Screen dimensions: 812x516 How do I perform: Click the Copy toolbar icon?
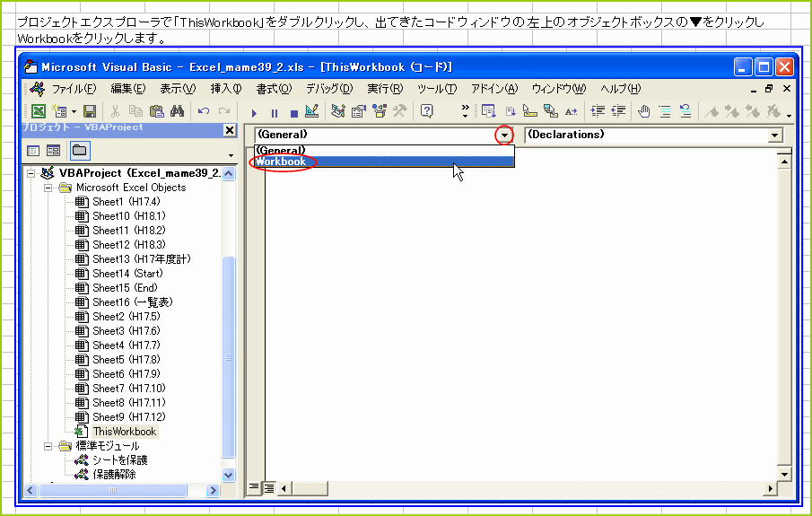pos(135,111)
